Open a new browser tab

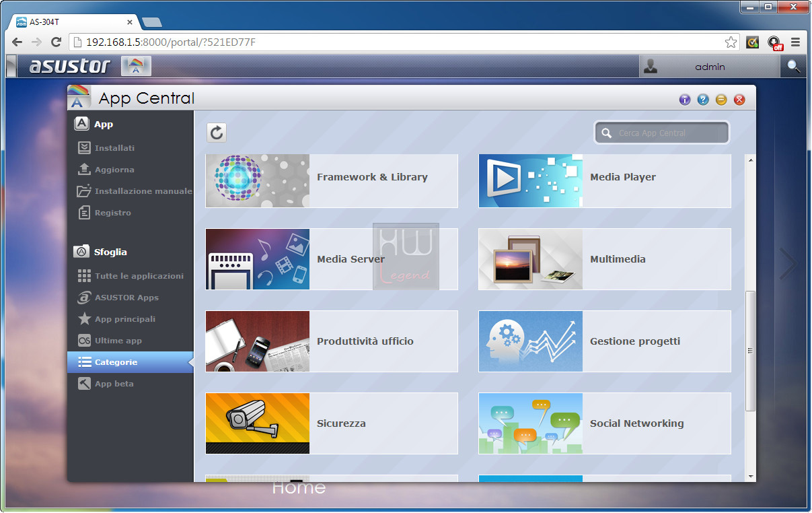pyautogui.click(x=152, y=22)
